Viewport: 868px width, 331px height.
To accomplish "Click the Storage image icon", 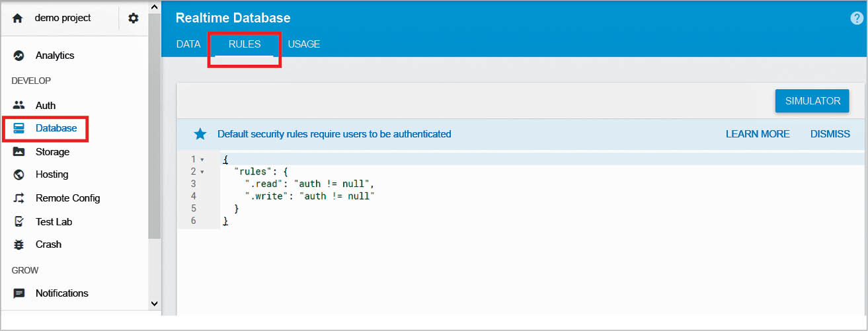I will coord(19,152).
